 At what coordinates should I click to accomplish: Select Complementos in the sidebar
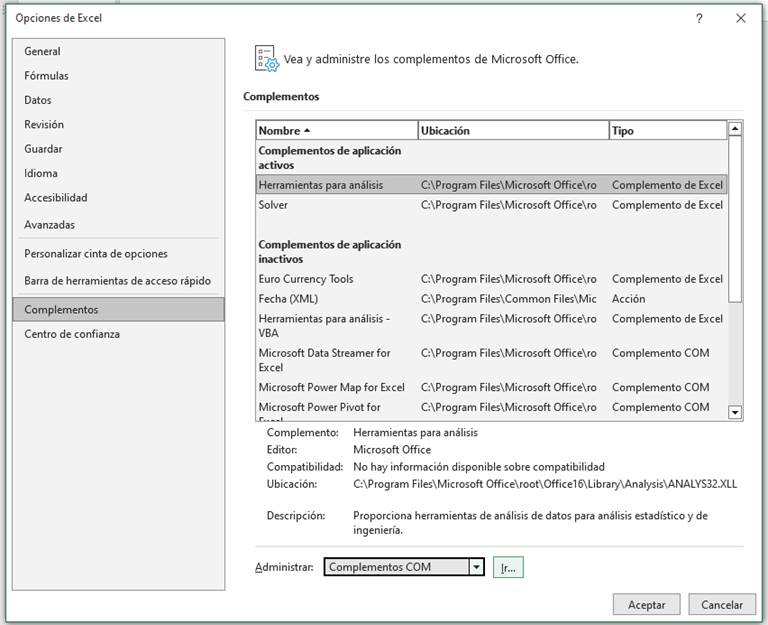tap(119, 310)
